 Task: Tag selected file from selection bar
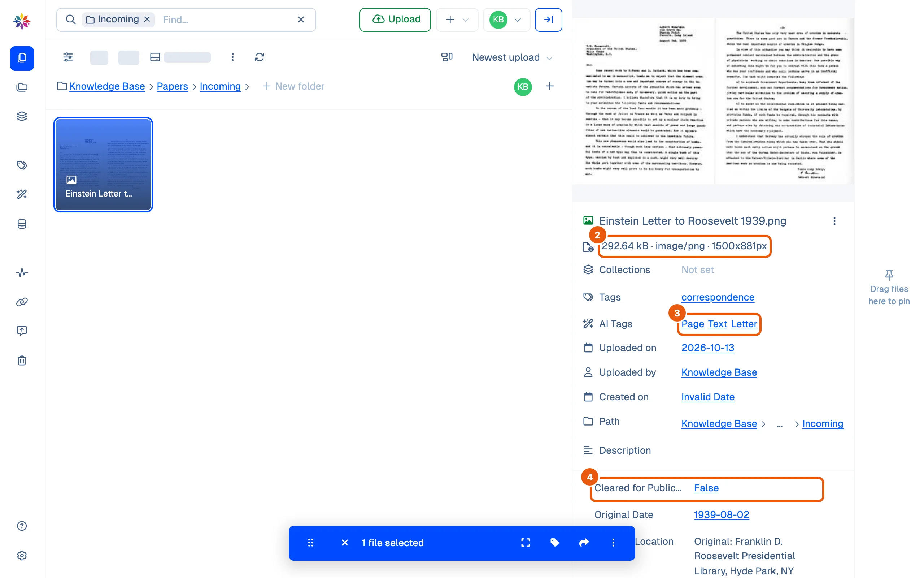click(x=555, y=543)
